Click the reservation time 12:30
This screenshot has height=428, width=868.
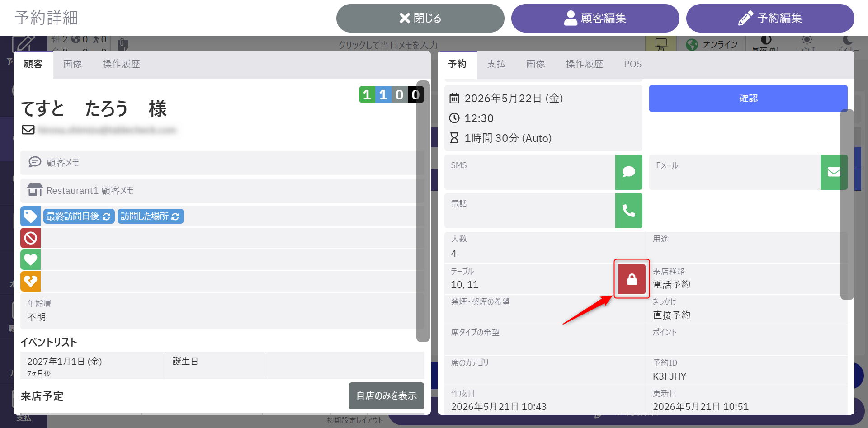[479, 118]
